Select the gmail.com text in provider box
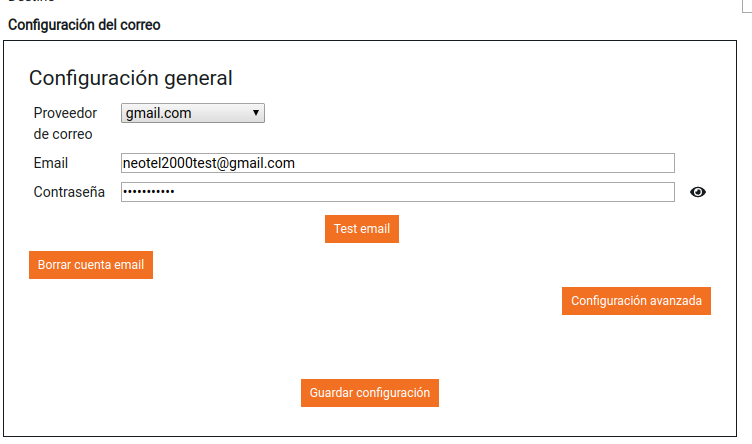The height and width of the screenshot is (444, 752). pyautogui.click(x=158, y=113)
